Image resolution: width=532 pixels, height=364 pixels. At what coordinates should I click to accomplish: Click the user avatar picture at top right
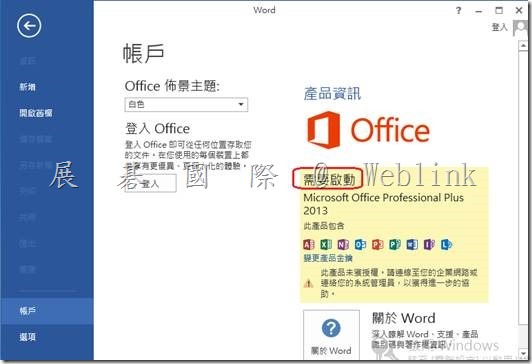(520, 28)
